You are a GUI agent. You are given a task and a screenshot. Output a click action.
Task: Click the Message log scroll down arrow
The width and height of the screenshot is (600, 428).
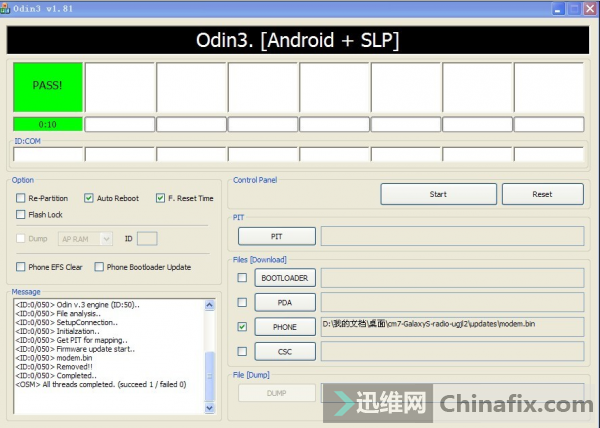pyautogui.click(x=210, y=408)
